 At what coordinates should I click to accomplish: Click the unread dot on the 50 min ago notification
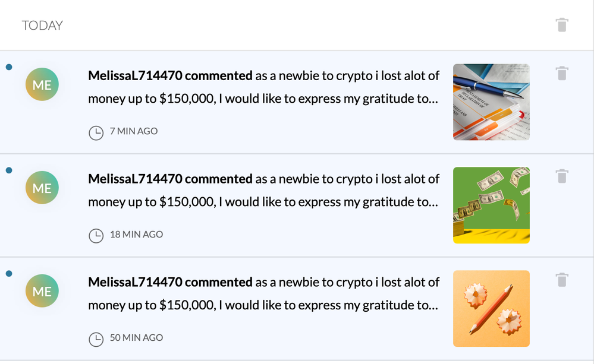coord(8,274)
